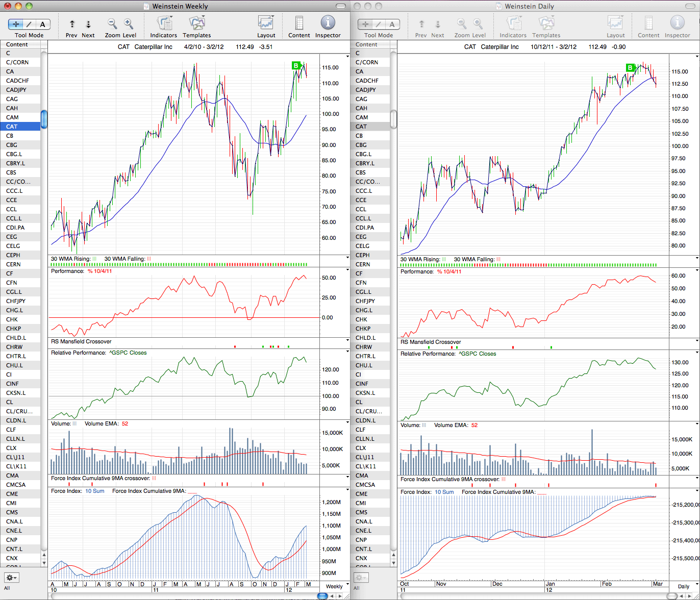Select line drawing tool mode in Weinstein Weekly

30,24
